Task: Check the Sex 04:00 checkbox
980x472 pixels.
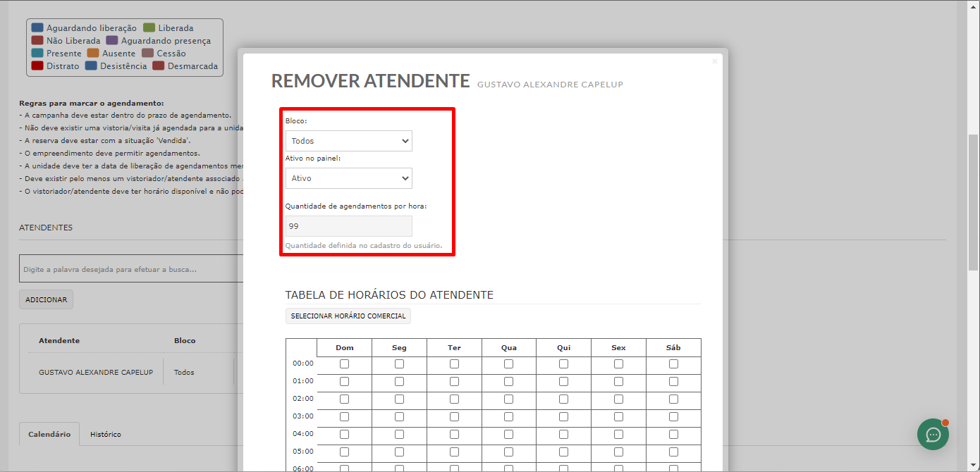Action: (618, 435)
